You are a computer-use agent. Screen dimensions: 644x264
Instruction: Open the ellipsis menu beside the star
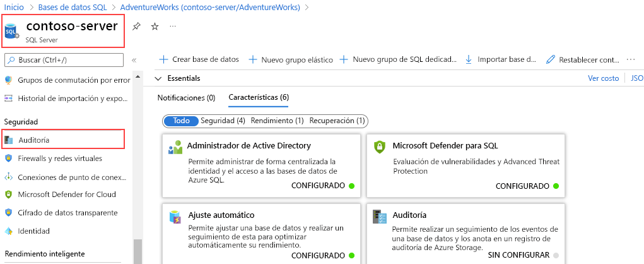point(173,27)
